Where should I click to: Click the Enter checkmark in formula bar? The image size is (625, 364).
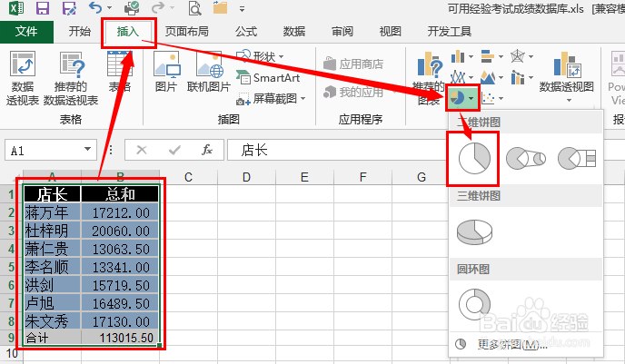pos(174,150)
